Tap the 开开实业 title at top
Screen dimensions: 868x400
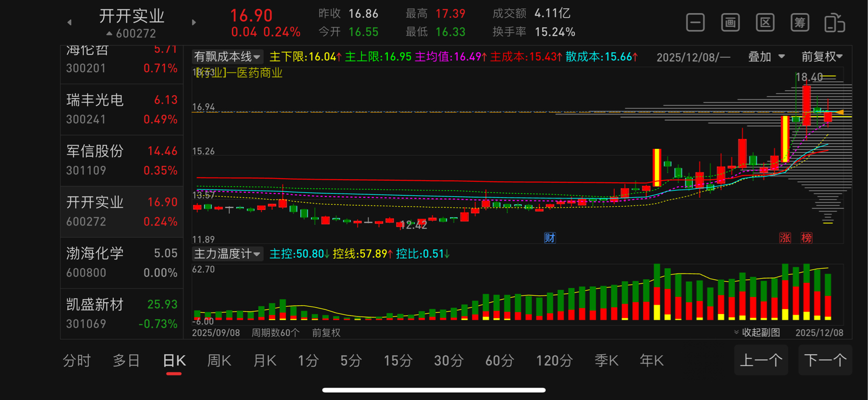(x=132, y=16)
